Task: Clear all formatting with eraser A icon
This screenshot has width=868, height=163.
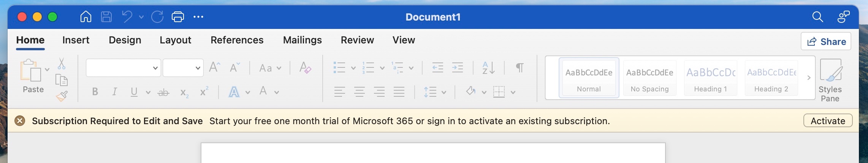Action: 305,68
